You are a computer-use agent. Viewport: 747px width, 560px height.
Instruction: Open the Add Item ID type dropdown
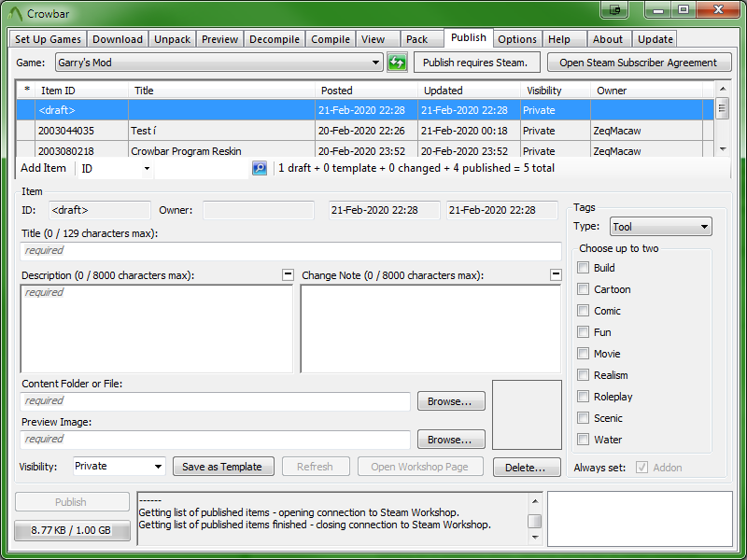(x=115, y=168)
